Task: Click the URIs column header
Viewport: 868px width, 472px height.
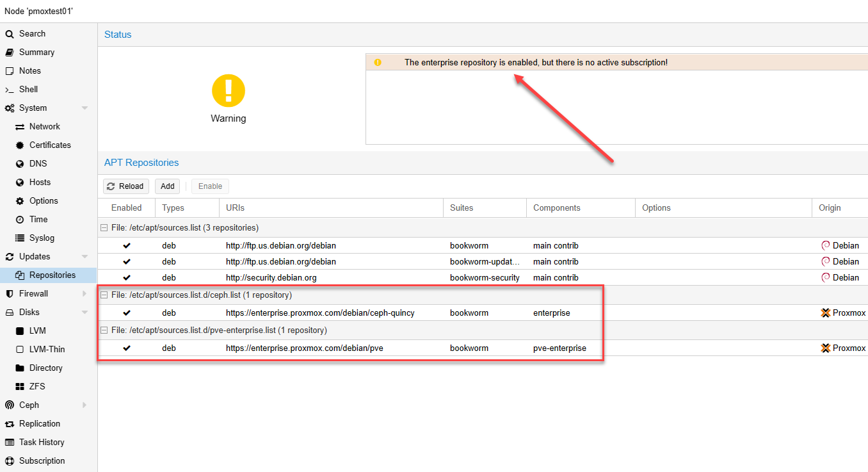Action: 235,208
